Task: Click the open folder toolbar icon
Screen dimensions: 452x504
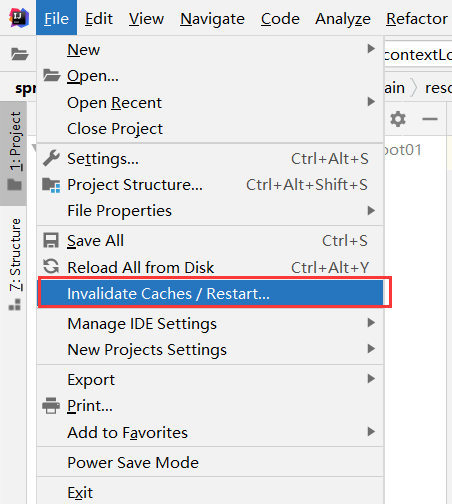Action: click(x=19, y=54)
